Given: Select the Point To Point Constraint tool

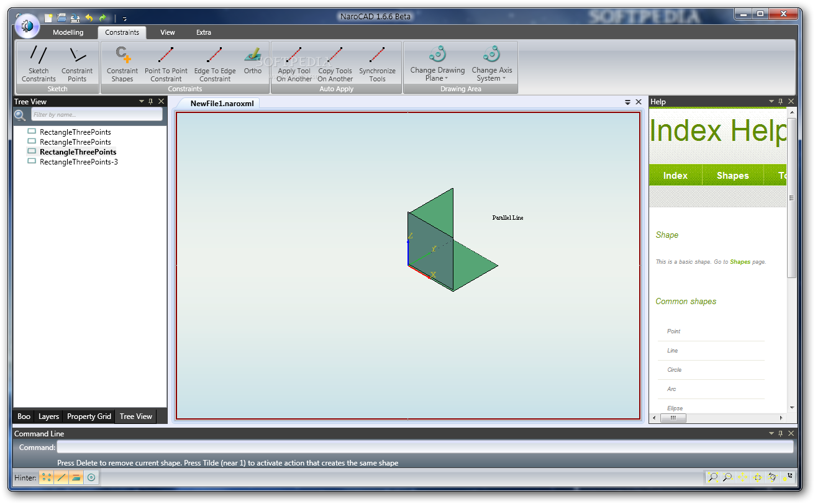Looking at the screenshot, I should coord(166,64).
